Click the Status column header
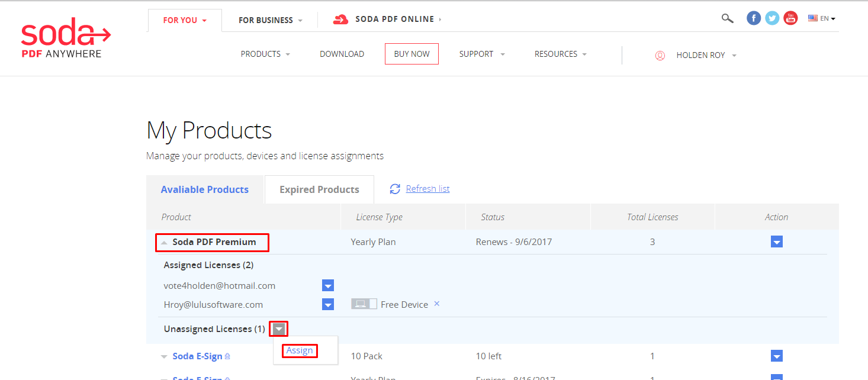 [493, 217]
